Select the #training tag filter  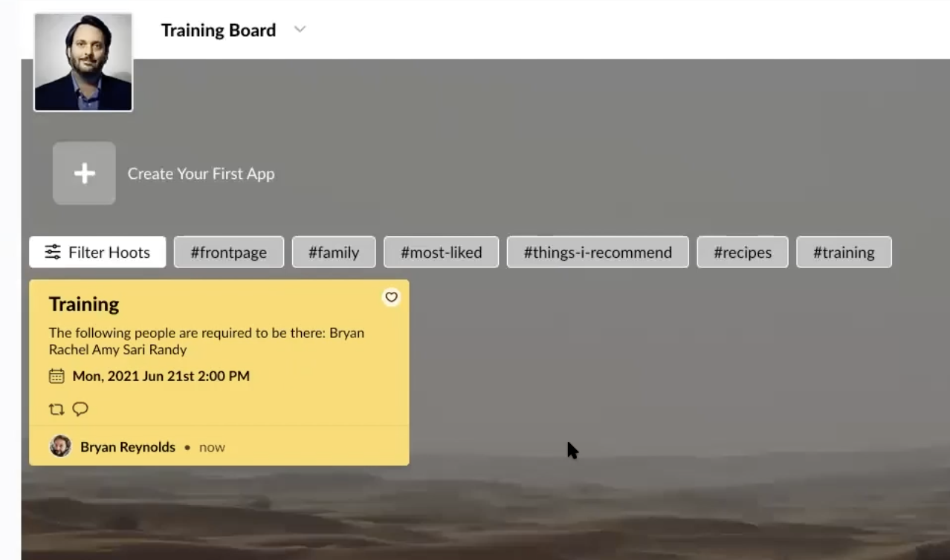tap(843, 253)
